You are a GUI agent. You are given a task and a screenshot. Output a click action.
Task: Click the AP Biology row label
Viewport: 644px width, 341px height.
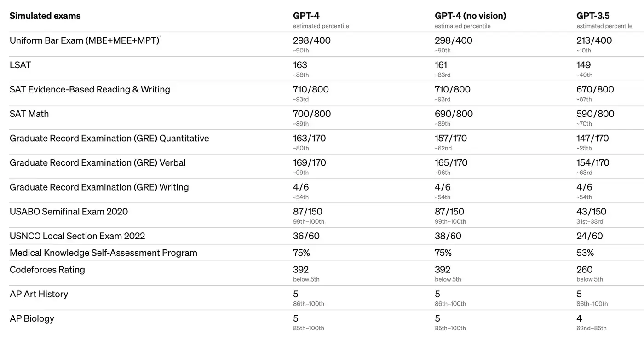pos(32,318)
